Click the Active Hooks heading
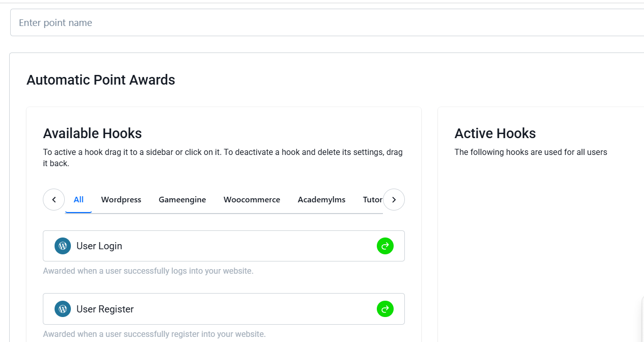644x342 pixels. click(x=495, y=134)
